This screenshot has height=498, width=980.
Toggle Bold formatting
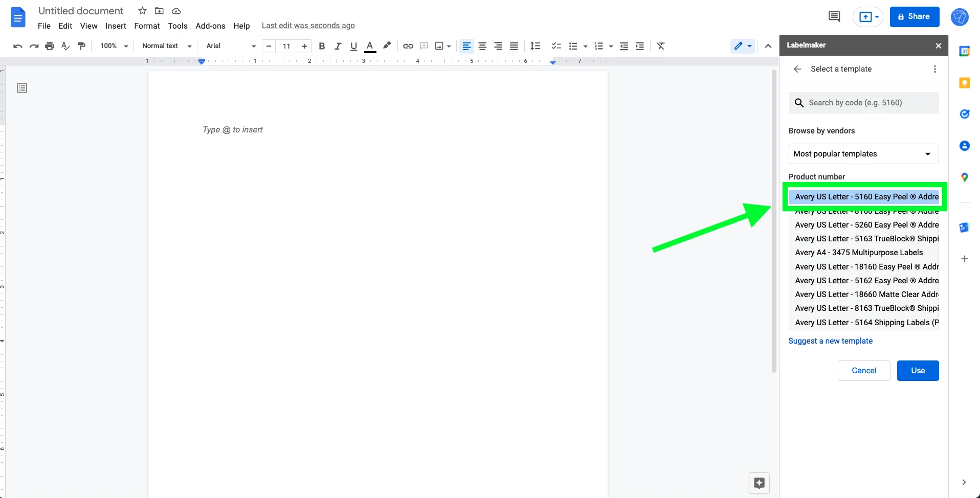click(322, 46)
